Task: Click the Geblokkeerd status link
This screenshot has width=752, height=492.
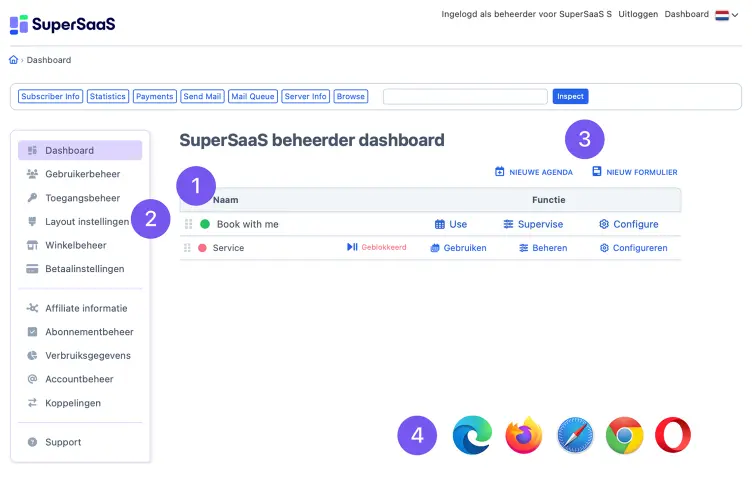Action: coord(376,247)
